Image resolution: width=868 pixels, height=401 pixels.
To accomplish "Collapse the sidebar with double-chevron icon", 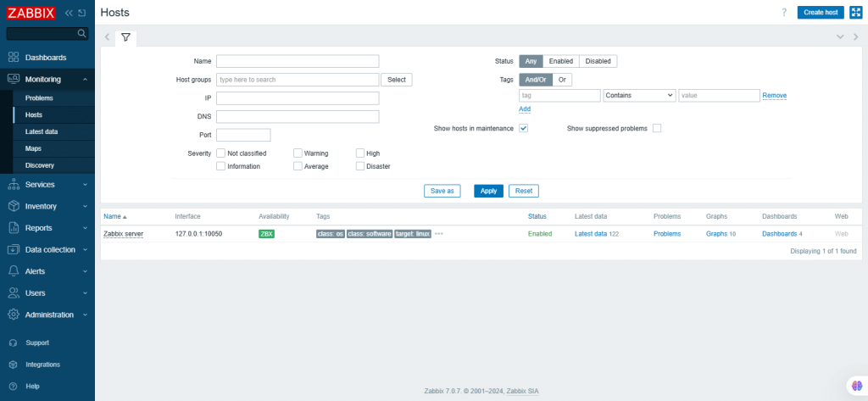I will (x=70, y=13).
